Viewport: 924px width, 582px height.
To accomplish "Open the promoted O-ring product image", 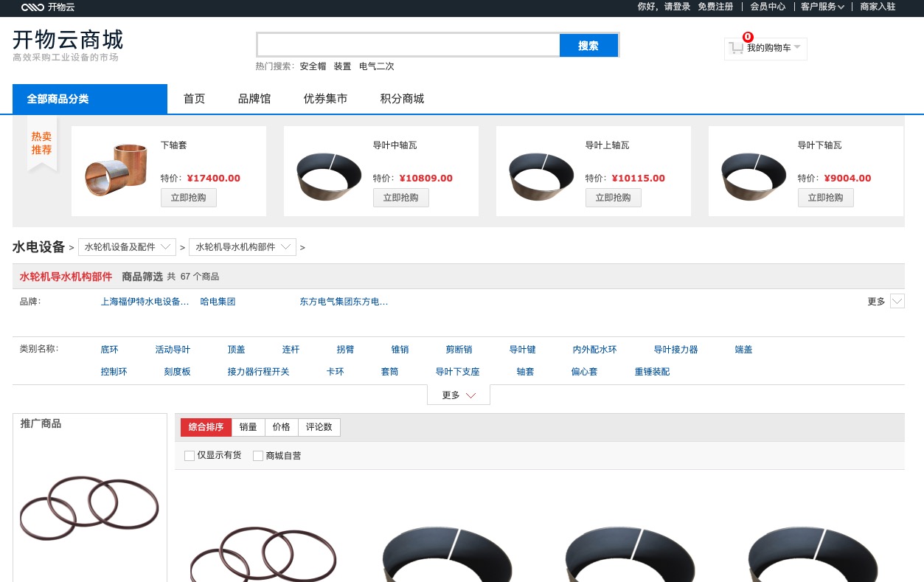I will pos(89,509).
